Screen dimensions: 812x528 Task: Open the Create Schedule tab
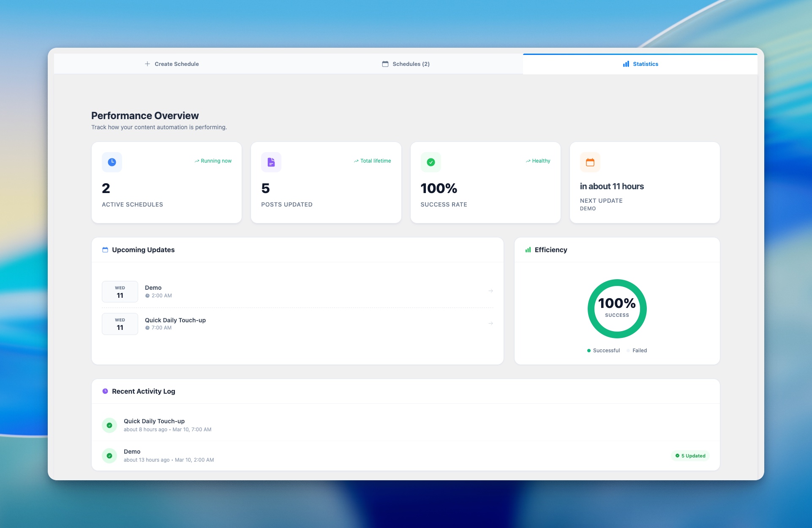point(172,64)
